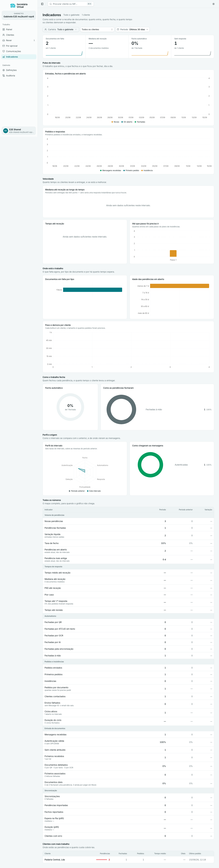Viewport: 219px width, 868px height.
Task: Click the Comunicações chat icon
Action: pyautogui.click(x=4, y=51)
